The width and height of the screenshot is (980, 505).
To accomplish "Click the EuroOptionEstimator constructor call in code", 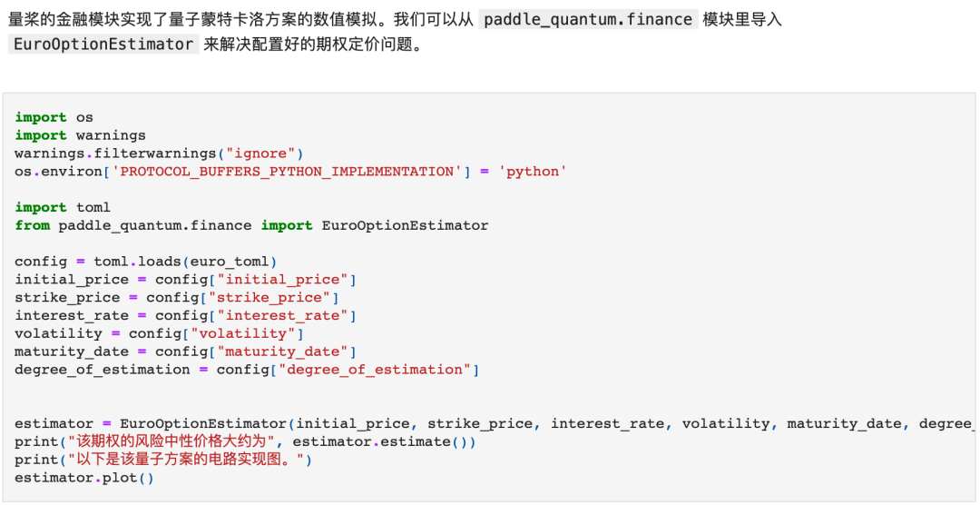I will pos(203,424).
